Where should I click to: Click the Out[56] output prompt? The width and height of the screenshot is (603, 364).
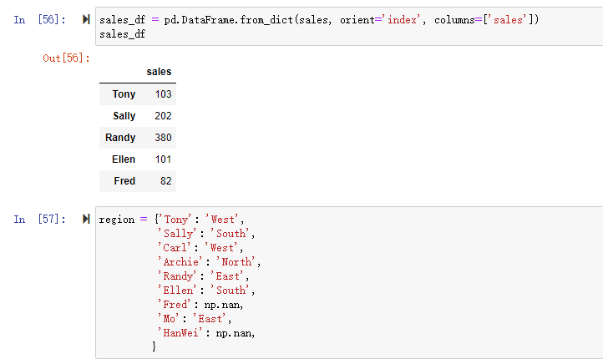click(66, 58)
